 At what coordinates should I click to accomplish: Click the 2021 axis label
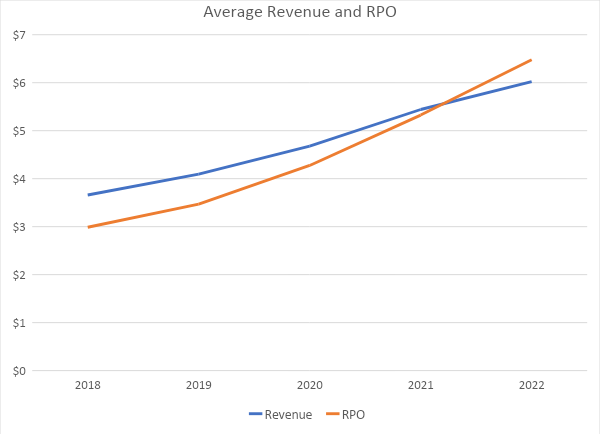coord(420,386)
